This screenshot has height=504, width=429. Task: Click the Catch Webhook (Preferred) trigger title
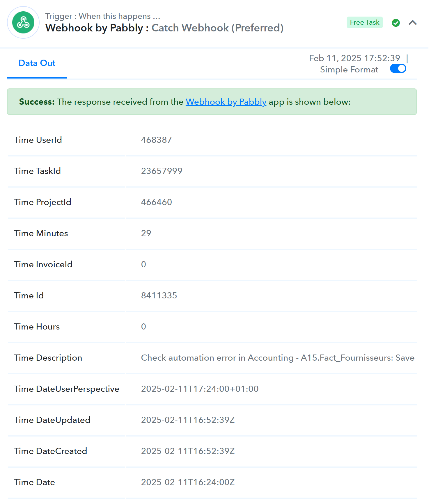[217, 28]
